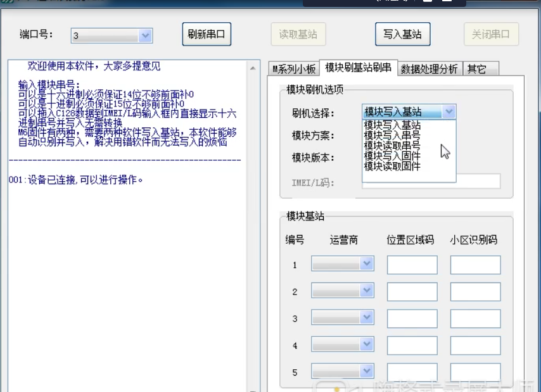541x392 pixels.
Task: Click the 模块版本 label
Action: (313, 158)
